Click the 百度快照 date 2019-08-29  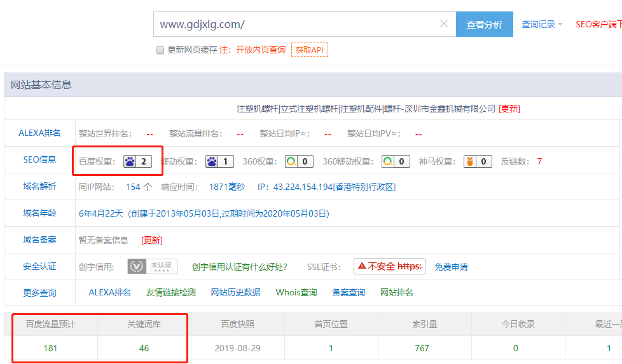238,348
